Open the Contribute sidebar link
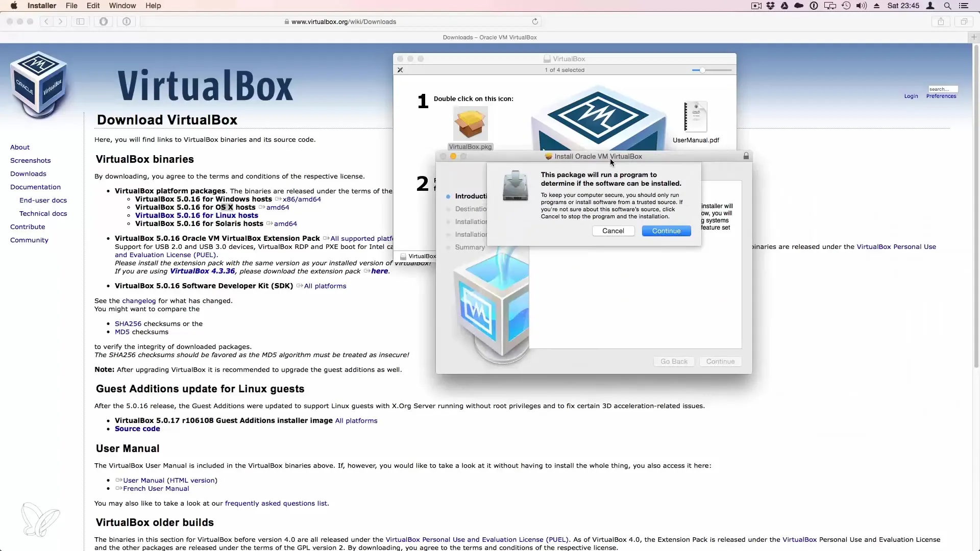 click(28, 227)
